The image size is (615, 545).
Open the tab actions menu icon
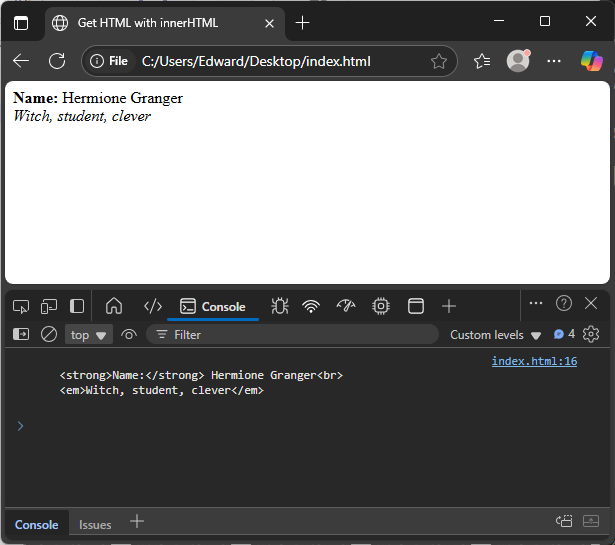(x=21, y=23)
